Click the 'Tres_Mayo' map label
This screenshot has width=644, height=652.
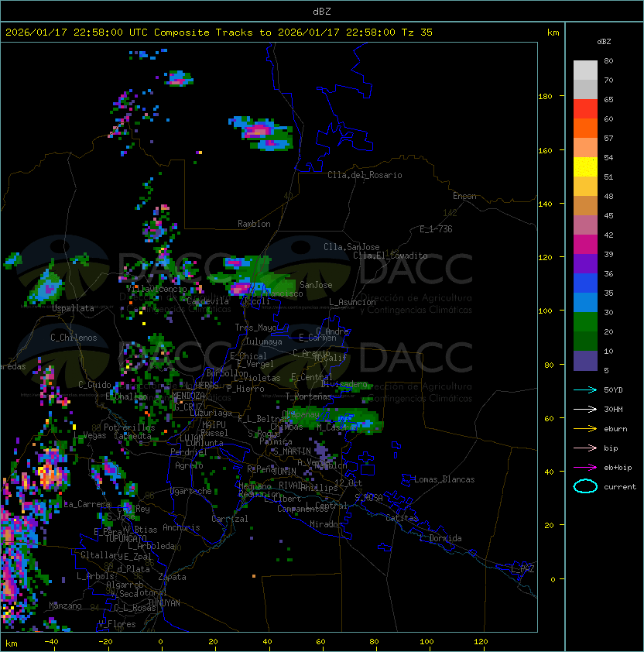click(x=255, y=328)
